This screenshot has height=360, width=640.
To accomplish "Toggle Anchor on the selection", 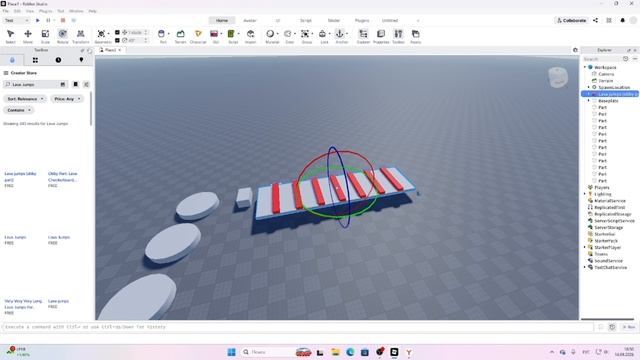I will click(340, 34).
